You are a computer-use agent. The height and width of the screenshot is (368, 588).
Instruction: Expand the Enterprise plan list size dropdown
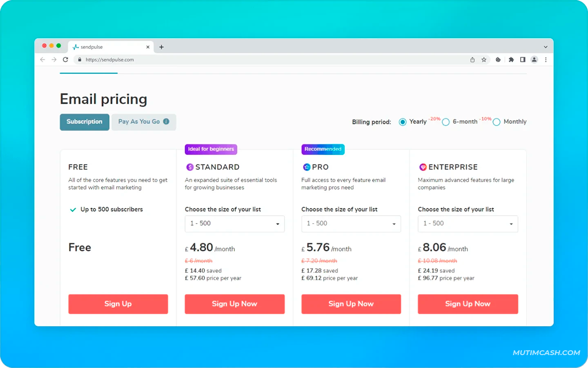tap(468, 224)
